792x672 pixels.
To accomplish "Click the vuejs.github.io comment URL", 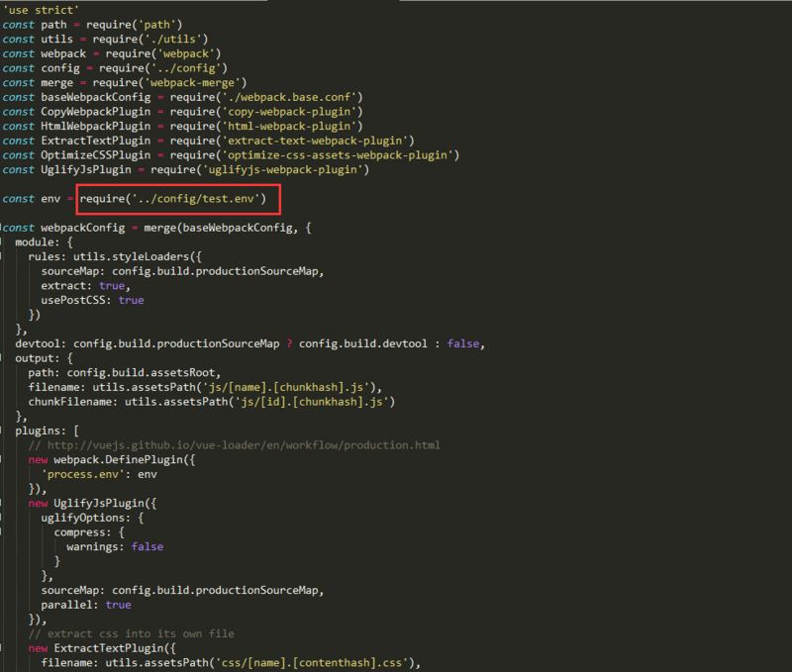I will click(x=244, y=444).
